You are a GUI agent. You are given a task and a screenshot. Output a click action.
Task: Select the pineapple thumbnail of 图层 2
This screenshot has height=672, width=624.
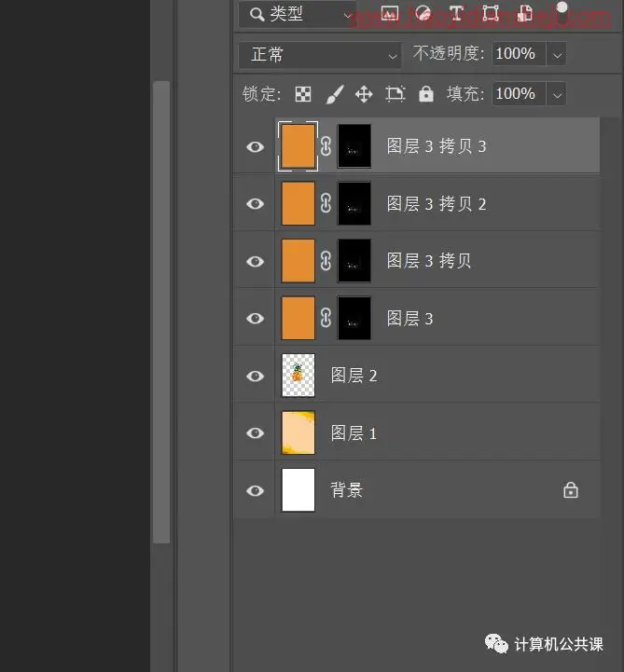[298, 376]
